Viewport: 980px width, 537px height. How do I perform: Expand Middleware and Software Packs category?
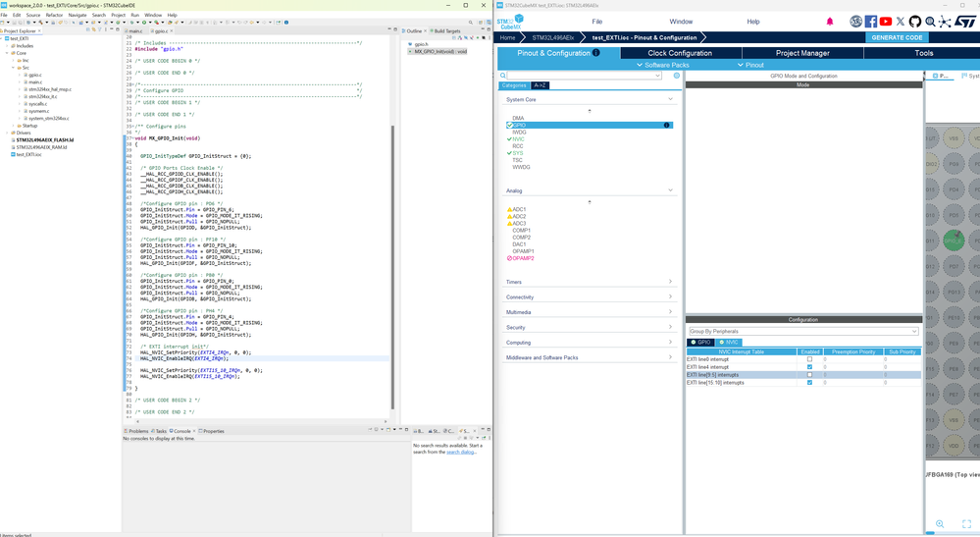click(670, 356)
